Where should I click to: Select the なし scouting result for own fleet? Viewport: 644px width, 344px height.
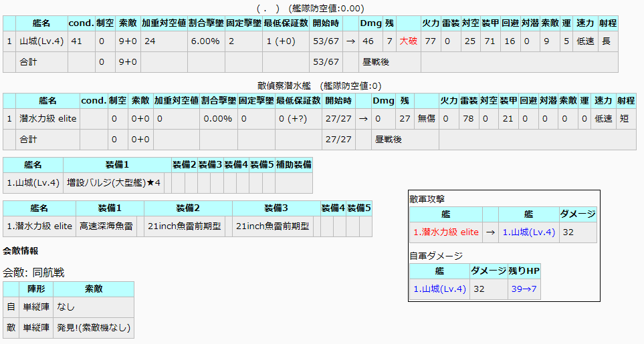[66, 307]
